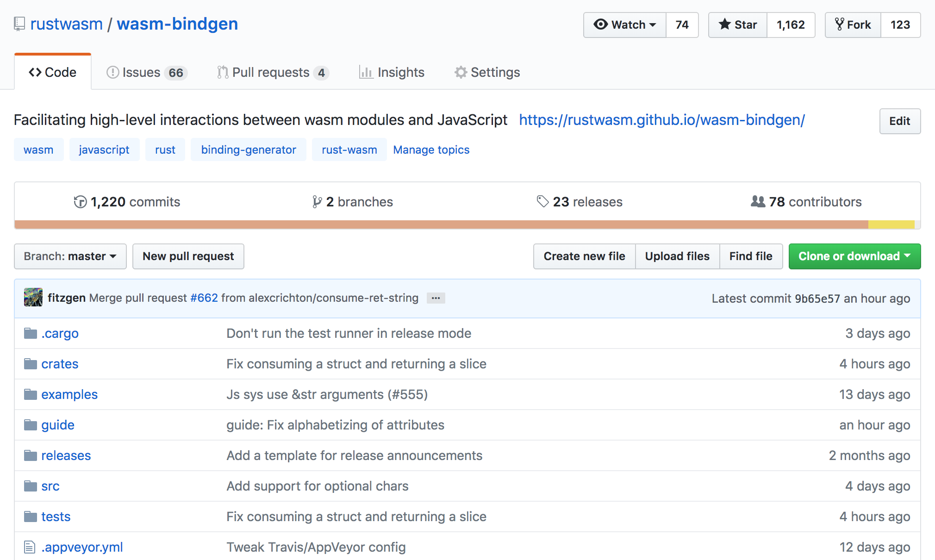Click Upload files button

[677, 256]
